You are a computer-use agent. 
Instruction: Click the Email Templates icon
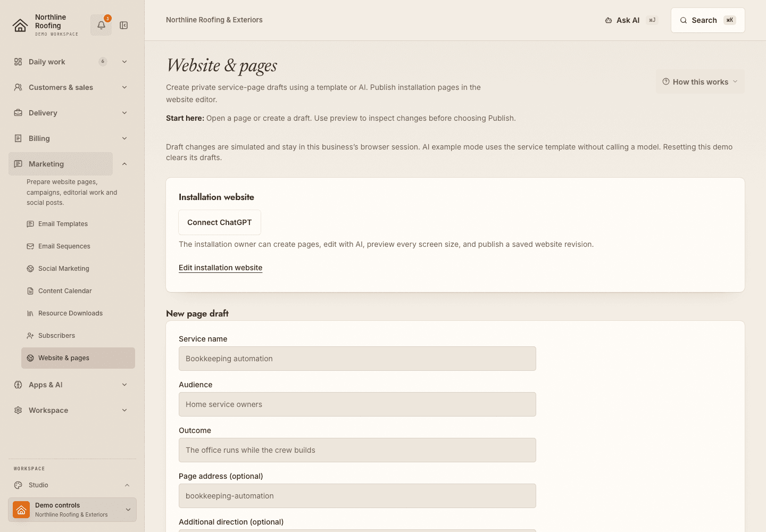tap(30, 224)
